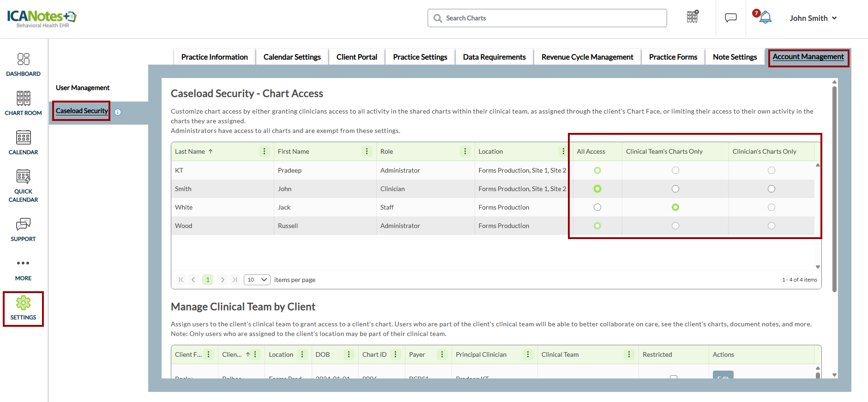Viewport: 868px width, 402px height.
Task: Open the messages chat icon in header
Action: [731, 18]
